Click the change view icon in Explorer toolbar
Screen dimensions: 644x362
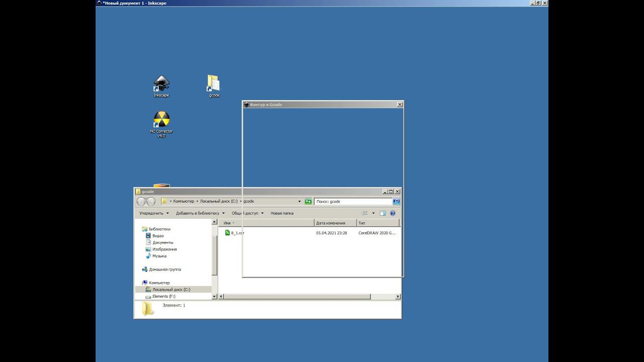point(365,213)
